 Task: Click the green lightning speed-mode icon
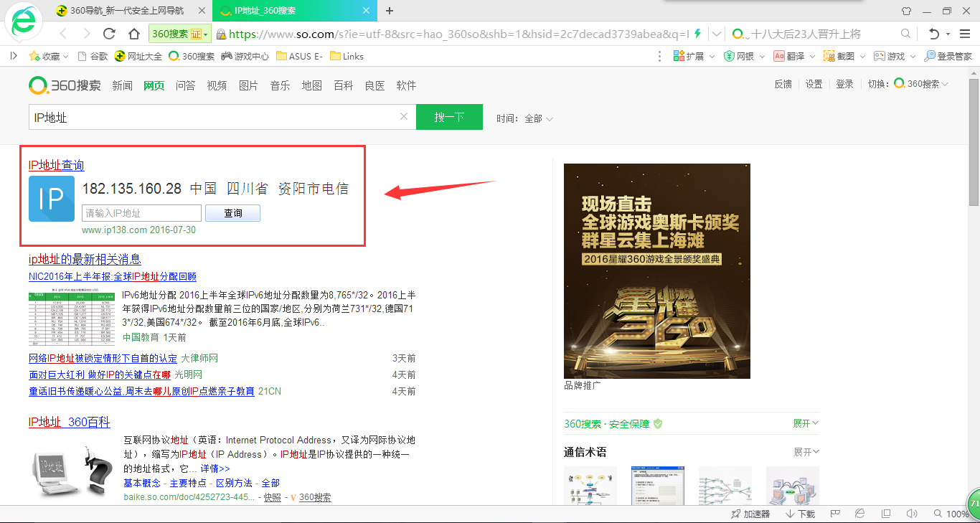pos(697,34)
